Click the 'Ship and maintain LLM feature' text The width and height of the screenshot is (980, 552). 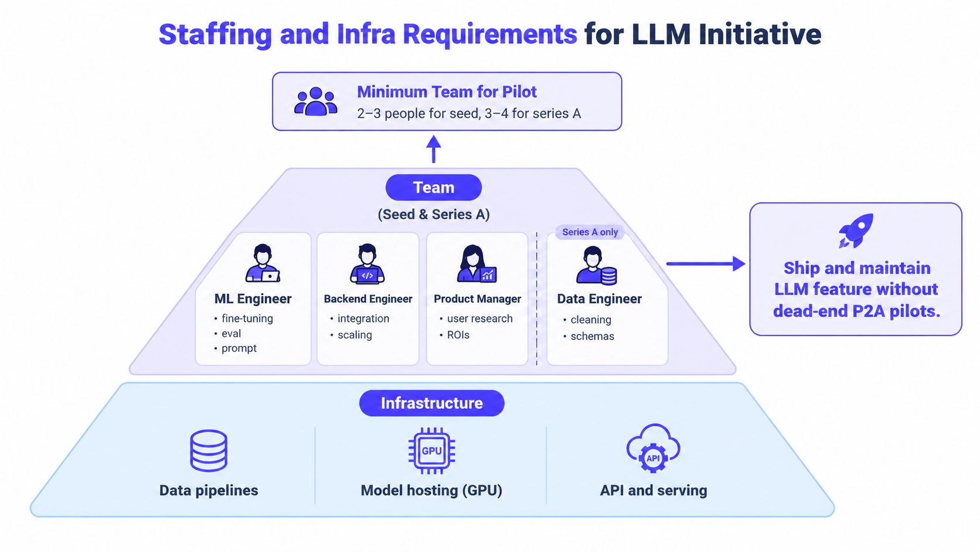(x=856, y=279)
